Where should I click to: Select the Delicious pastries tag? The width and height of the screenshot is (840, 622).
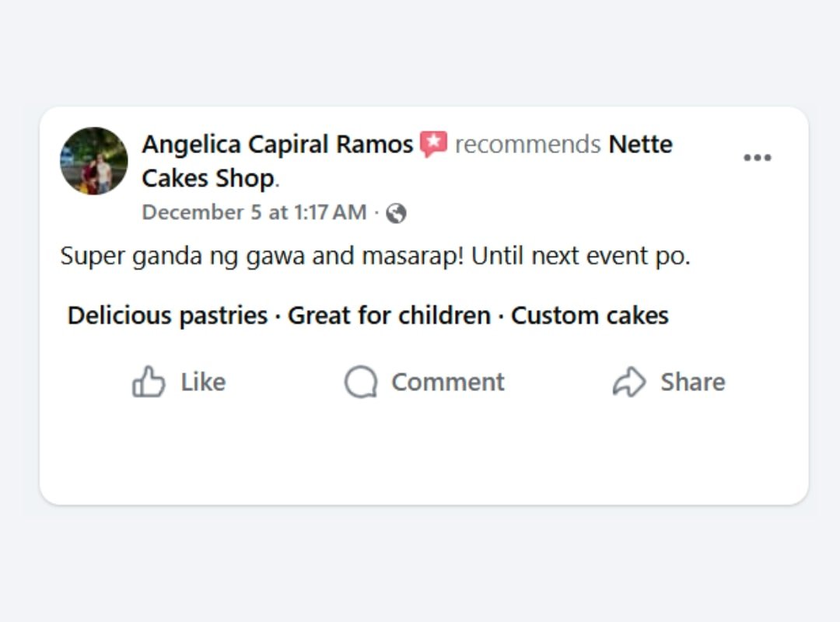pos(167,316)
